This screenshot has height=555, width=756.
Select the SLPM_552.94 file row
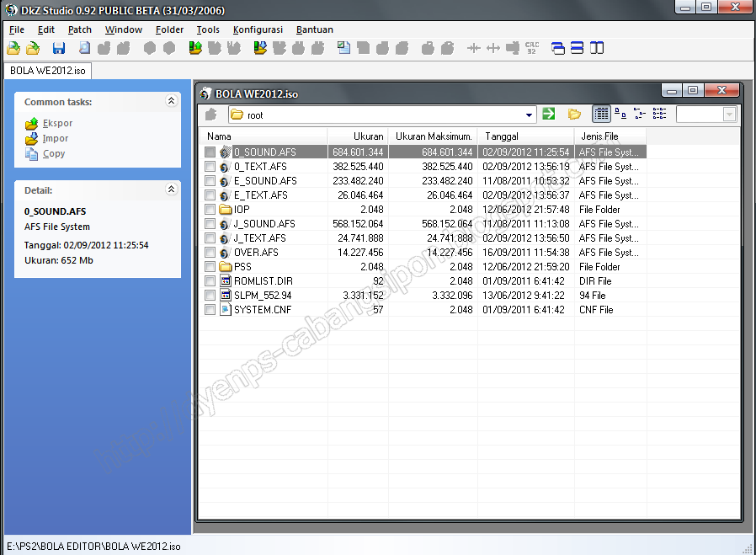[x=423, y=295]
